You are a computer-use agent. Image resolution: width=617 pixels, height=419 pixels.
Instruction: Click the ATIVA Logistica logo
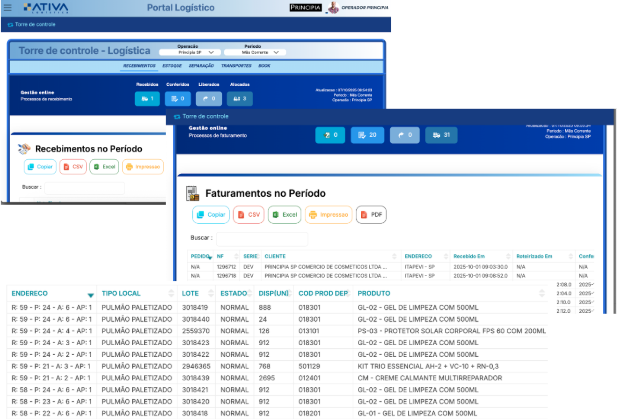(x=46, y=8)
